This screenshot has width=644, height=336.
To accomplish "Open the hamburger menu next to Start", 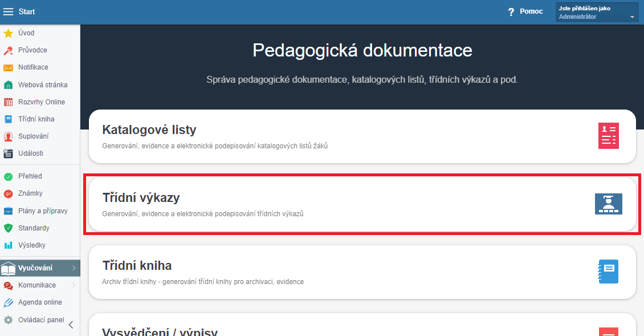I will pos(9,11).
